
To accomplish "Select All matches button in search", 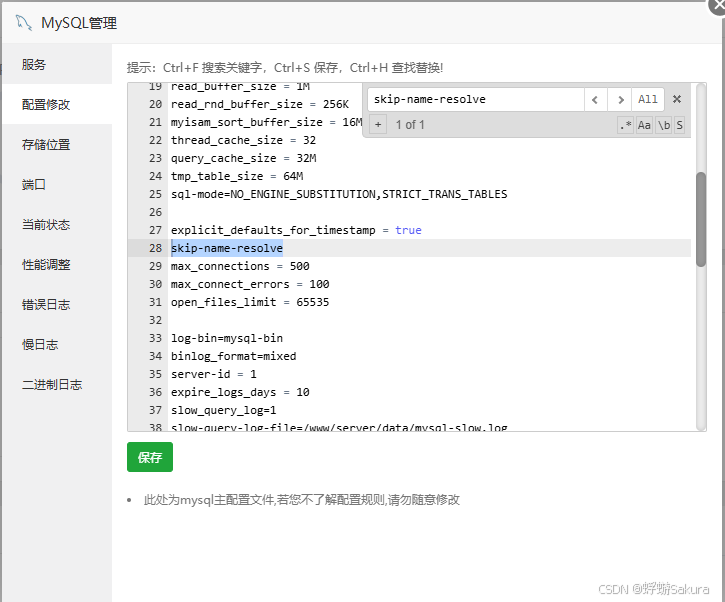I will [x=648, y=99].
